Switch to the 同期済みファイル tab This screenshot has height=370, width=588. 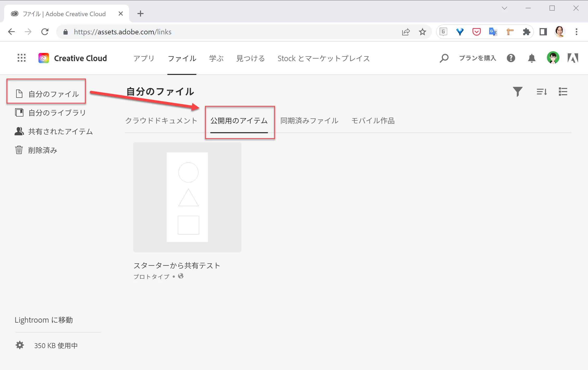pos(309,121)
